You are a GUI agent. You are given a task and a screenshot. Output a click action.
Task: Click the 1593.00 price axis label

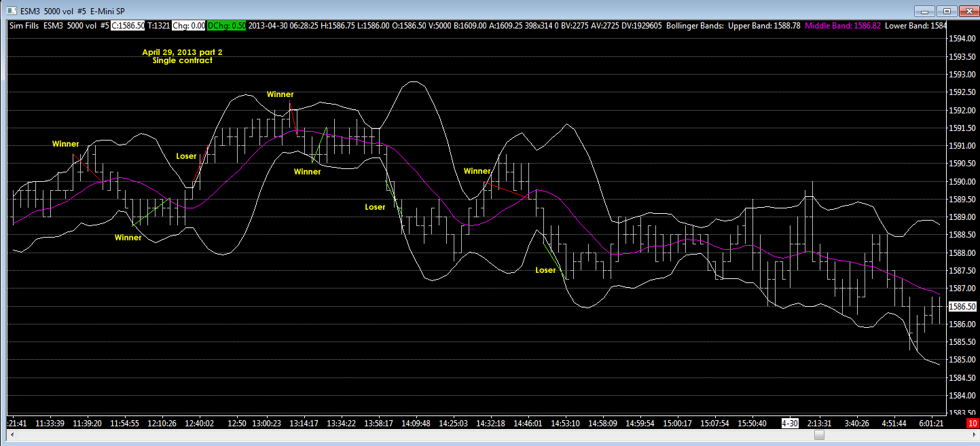[964, 74]
